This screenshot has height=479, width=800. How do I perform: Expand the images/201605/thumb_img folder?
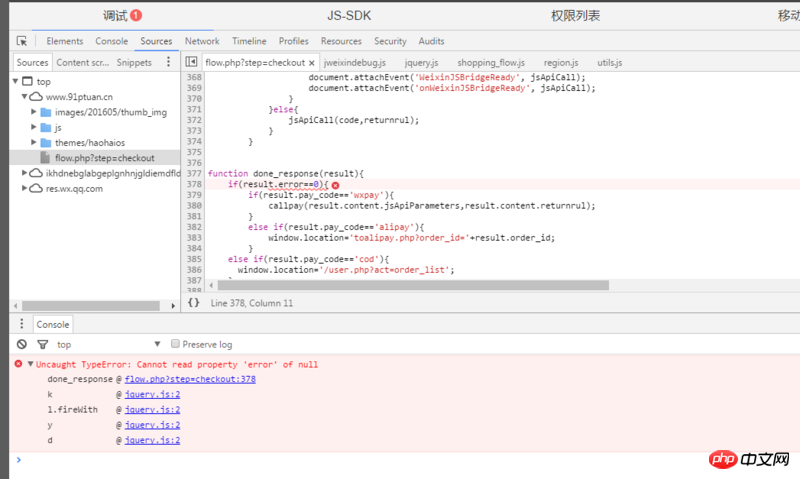click(33, 112)
